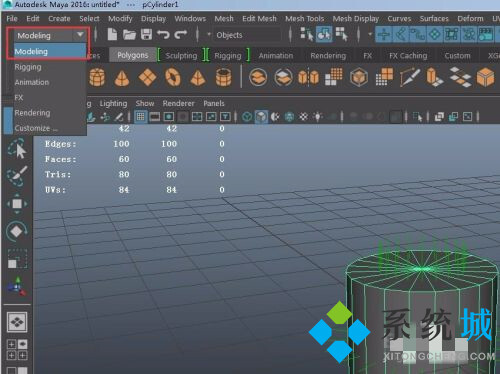Click the Undo arrow icon
Screen dimensions: 500x374
click(x=163, y=34)
